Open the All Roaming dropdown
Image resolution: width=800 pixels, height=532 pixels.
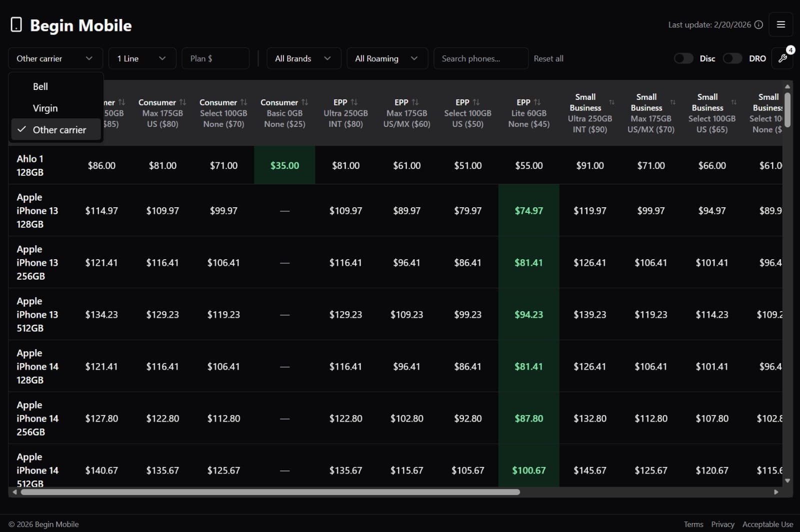click(x=386, y=58)
